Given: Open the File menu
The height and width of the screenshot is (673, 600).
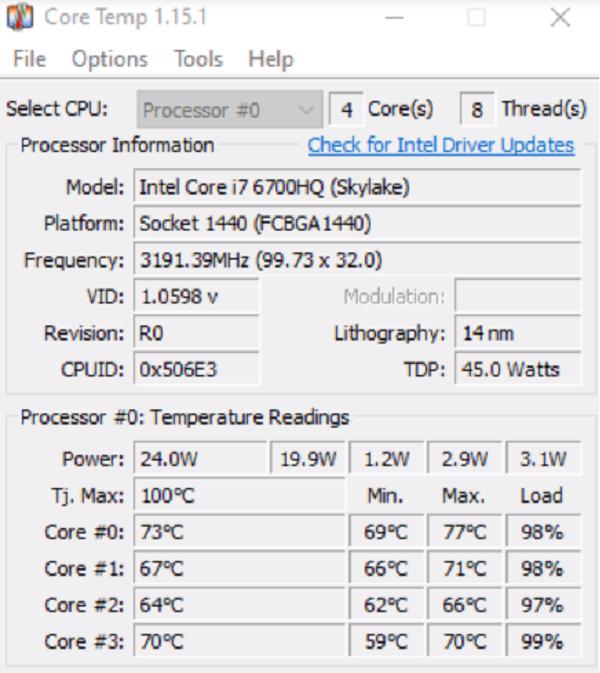Looking at the screenshot, I should click(x=29, y=59).
